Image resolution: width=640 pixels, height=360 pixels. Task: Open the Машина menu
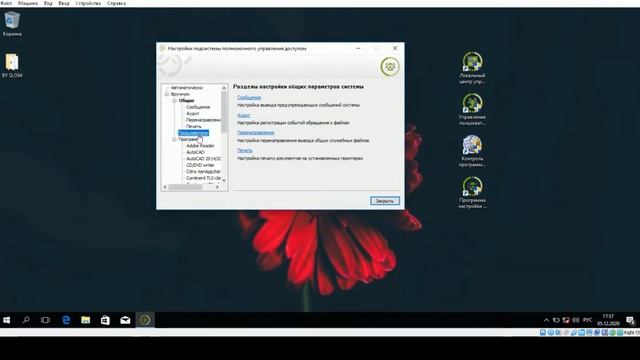coord(28,3)
